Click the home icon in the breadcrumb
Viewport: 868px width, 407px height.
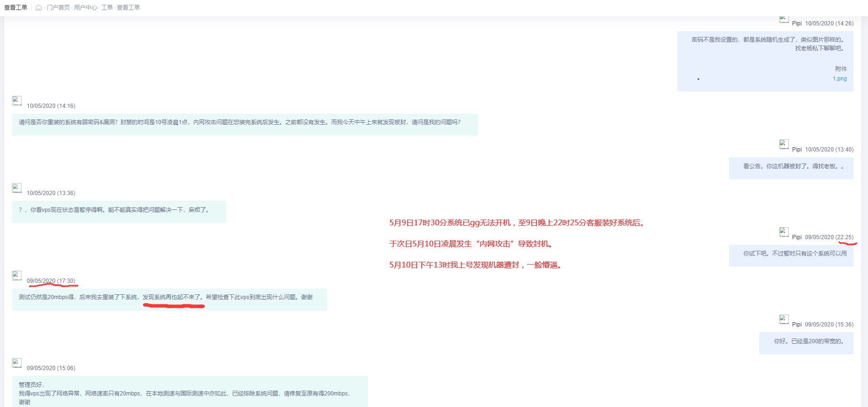click(39, 8)
